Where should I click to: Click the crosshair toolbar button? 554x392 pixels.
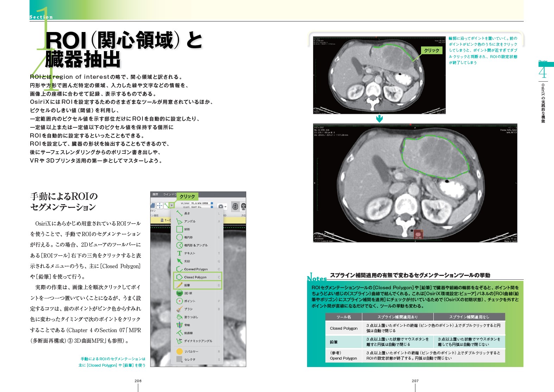pyautogui.click(x=160, y=206)
